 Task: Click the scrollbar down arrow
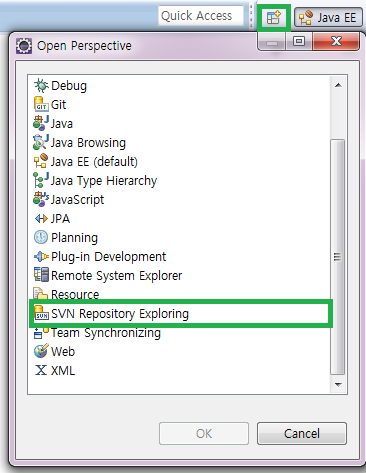(338, 385)
